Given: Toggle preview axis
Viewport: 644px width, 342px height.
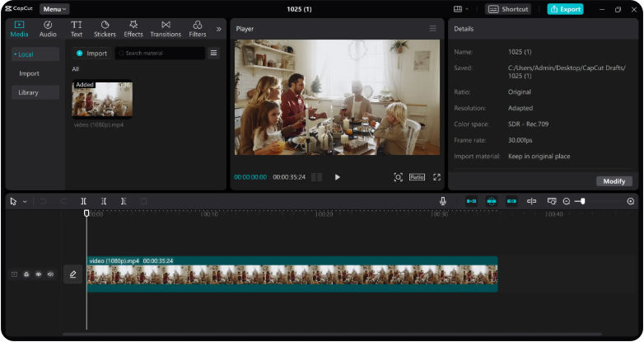Looking at the screenshot, I should tap(531, 201).
